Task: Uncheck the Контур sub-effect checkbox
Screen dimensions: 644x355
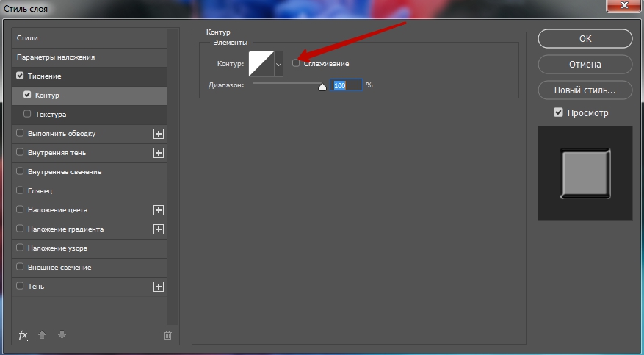Action: pos(27,95)
